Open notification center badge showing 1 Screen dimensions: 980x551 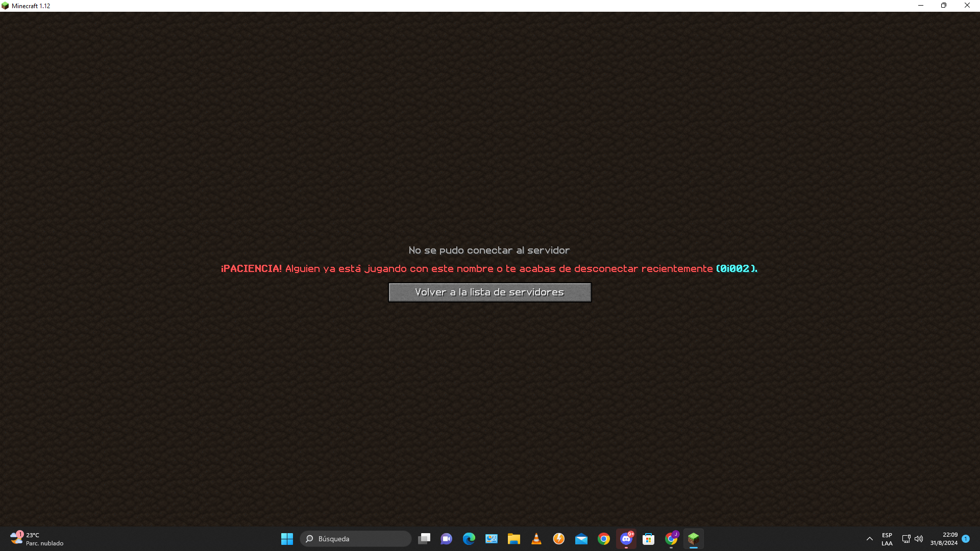966,539
